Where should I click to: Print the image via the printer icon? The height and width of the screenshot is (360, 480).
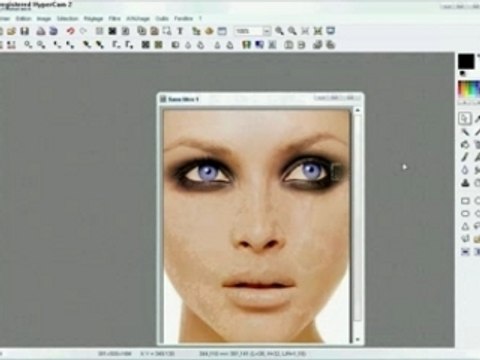click(x=41, y=31)
